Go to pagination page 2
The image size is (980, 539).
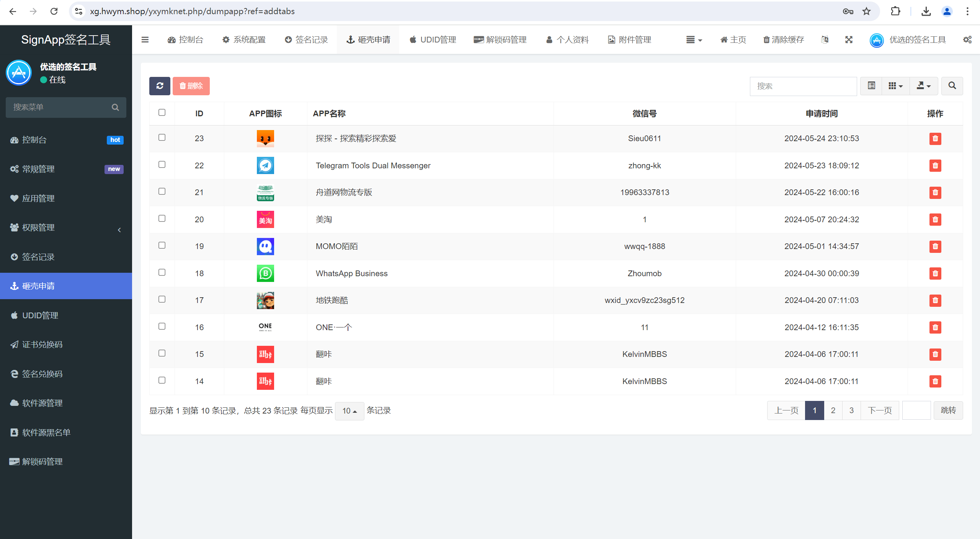(x=833, y=410)
